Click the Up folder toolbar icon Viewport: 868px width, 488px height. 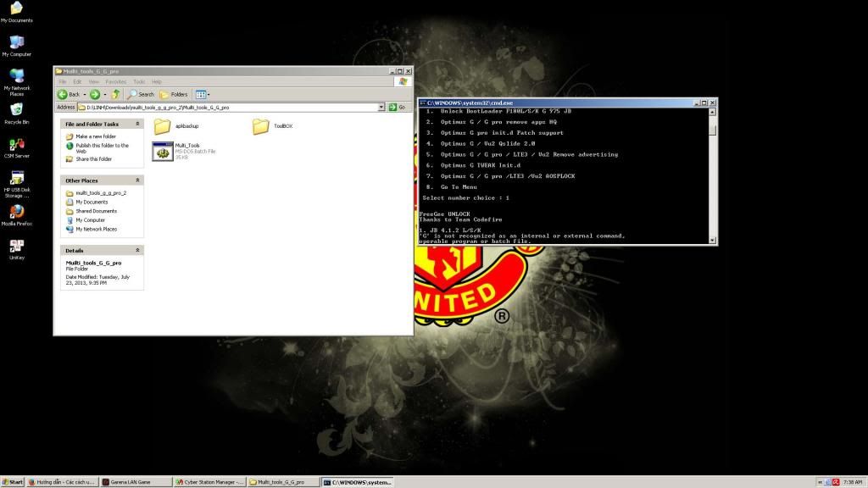tap(115, 95)
